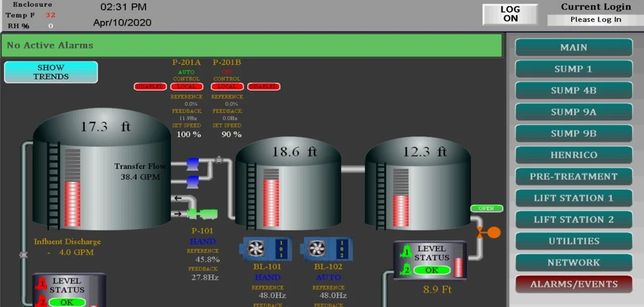Toggle the DISABLED indicator for P-201A
Viewport: 644px width, 307px height.
pos(150,86)
